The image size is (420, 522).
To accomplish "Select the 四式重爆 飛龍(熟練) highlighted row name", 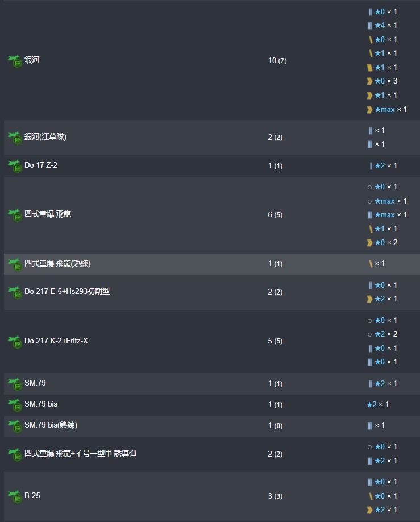I will click(x=57, y=264).
